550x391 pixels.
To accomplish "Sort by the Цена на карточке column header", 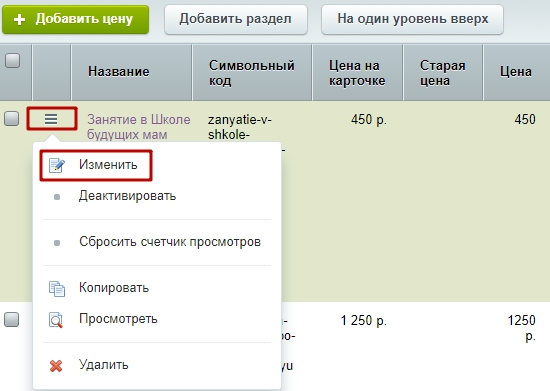I will [x=357, y=73].
